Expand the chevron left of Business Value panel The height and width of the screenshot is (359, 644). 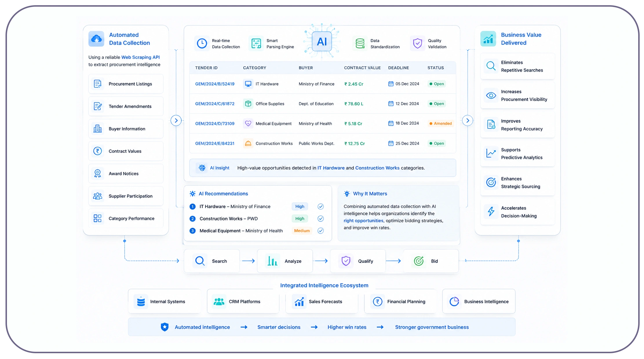click(468, 120)
